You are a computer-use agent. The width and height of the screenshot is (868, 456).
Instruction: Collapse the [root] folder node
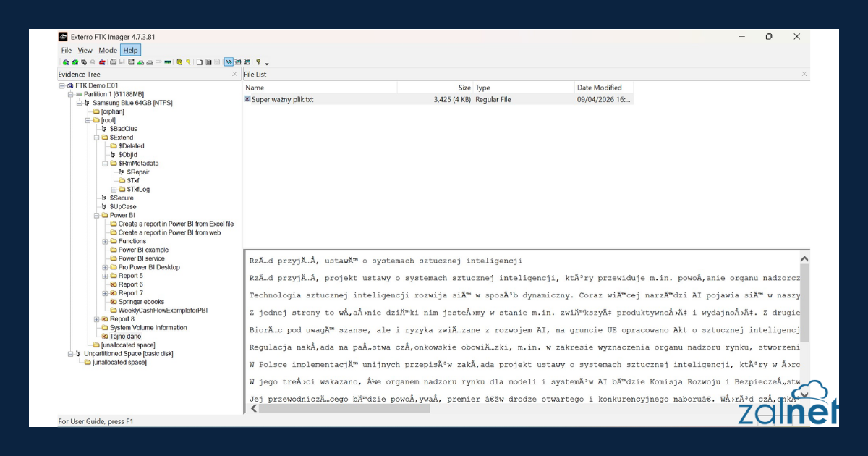click(88, 120)
